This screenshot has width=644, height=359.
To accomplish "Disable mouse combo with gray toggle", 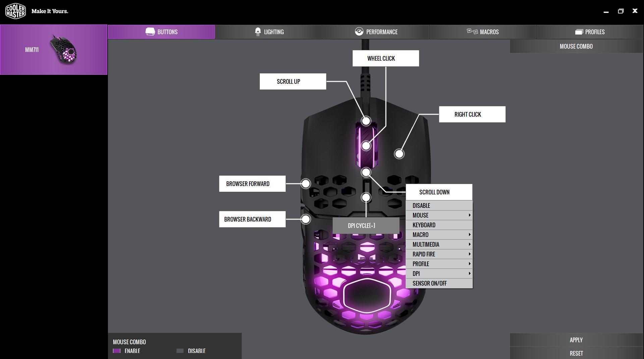I will coord(180,351).
